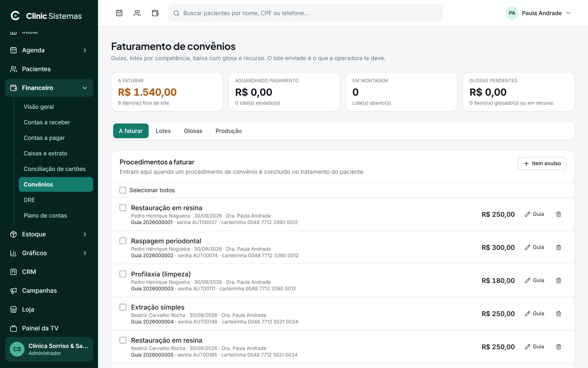This screenshot has width=588, height=368.
Task: Click the Loja store icon in sidebar
Action: click(x=13, y=309)
